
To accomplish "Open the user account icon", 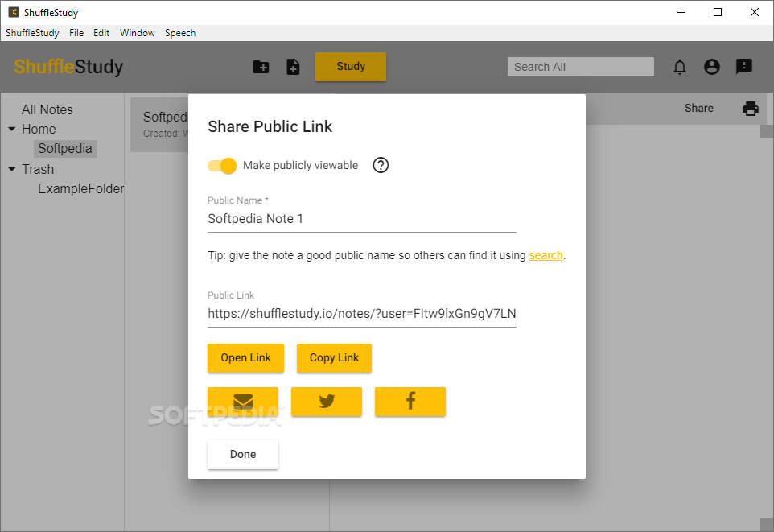I will click(711, 67).
